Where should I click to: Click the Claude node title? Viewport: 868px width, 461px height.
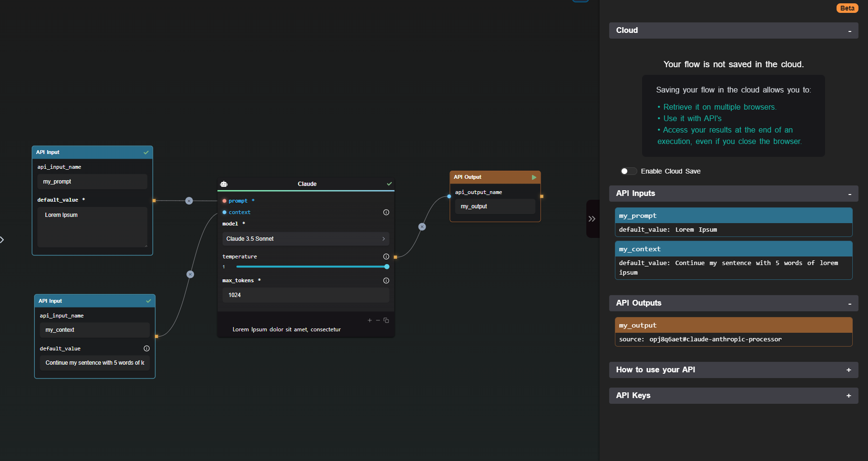(307, 184)
